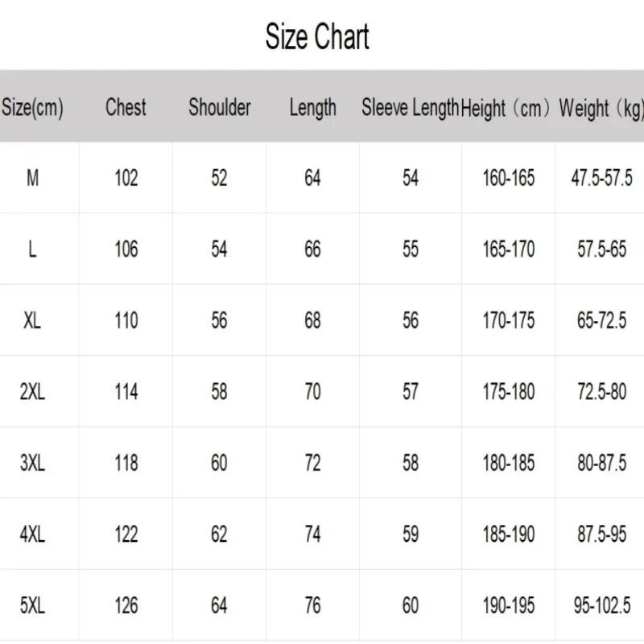Select height range 170-175 cell
This screenshot has width=644, height=644.
[509, 320]
